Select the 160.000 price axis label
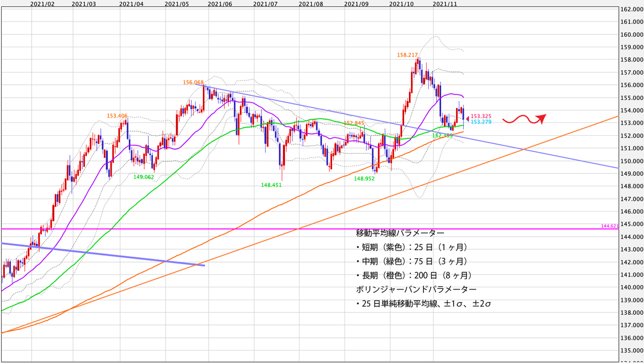 632,35
